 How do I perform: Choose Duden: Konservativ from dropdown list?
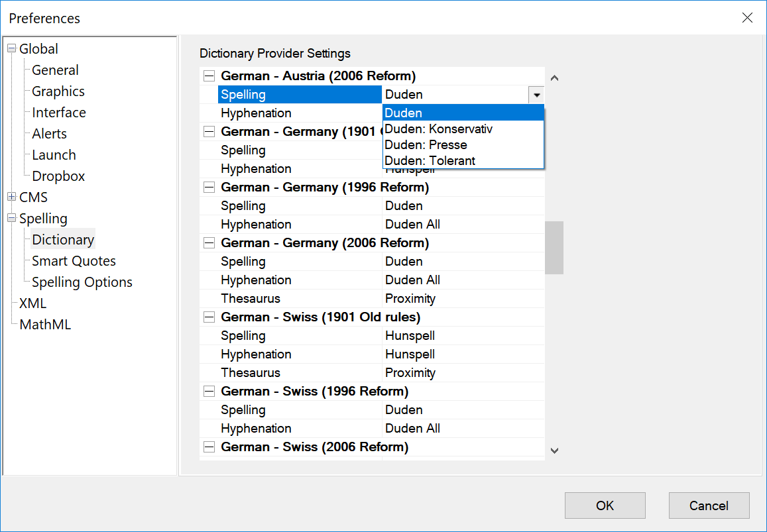click(x=438, y=129)
